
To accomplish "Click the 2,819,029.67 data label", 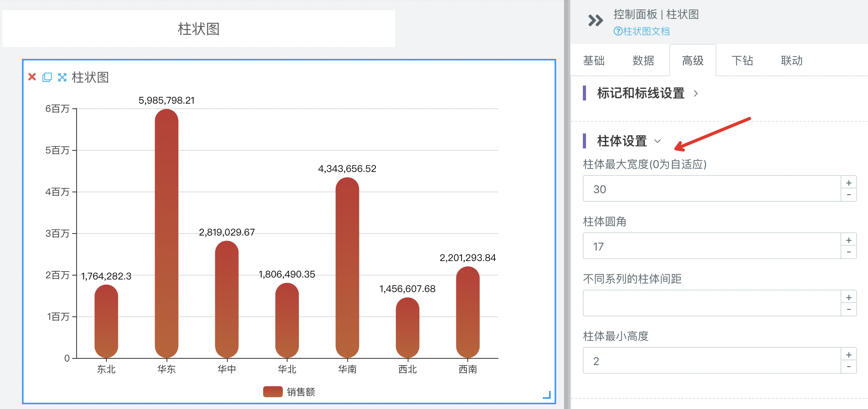I will click(x=227, y=232).
